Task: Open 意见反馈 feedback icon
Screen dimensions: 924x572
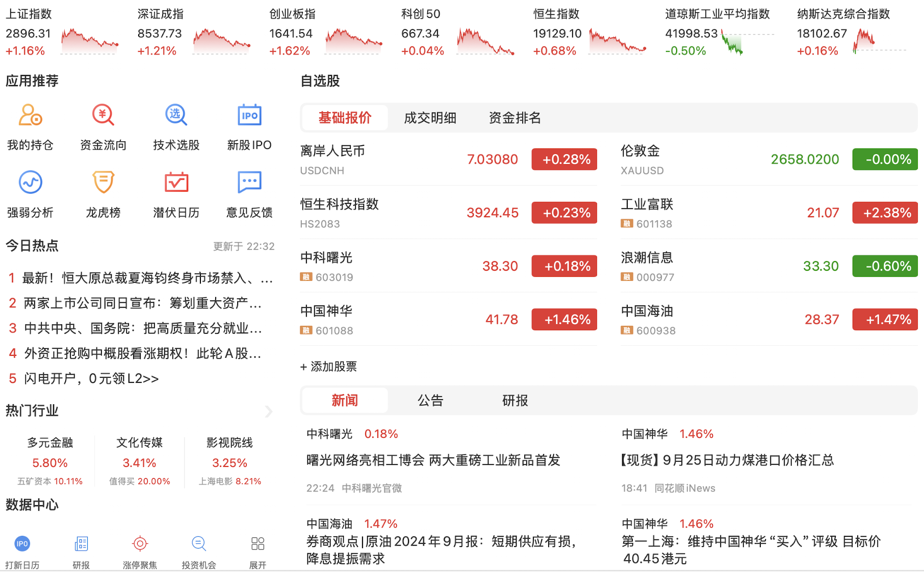Action: (x=249, y=182)
